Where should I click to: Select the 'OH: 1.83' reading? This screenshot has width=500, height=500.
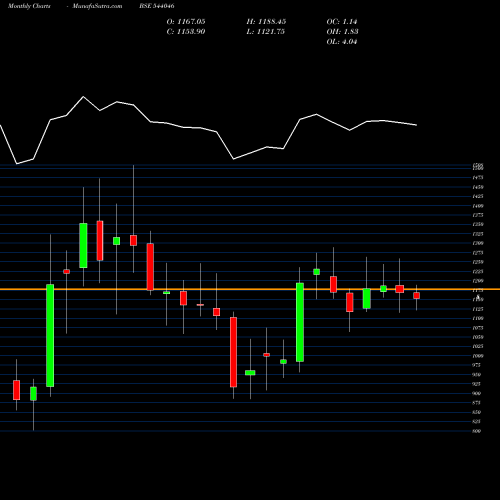click(343, 32)
